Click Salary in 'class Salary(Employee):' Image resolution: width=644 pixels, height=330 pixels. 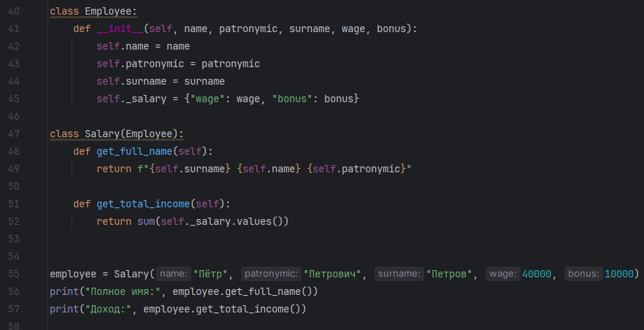point(102,134)
